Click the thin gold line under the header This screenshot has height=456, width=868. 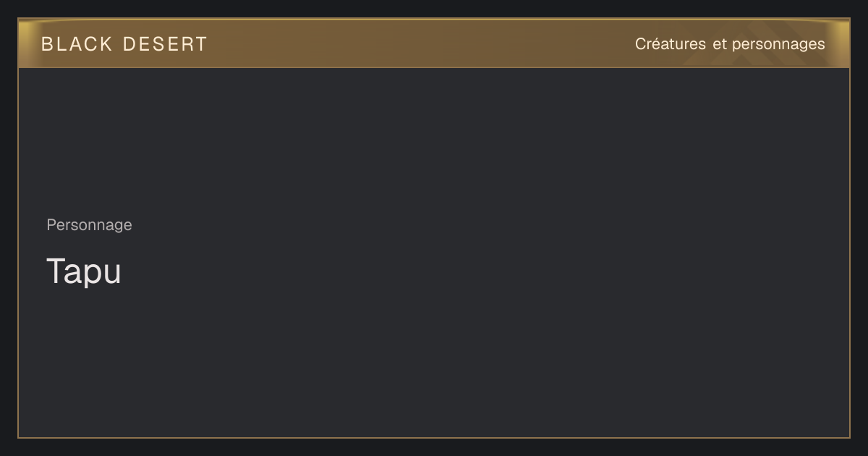pyautogui.click(x=434, y=67)
